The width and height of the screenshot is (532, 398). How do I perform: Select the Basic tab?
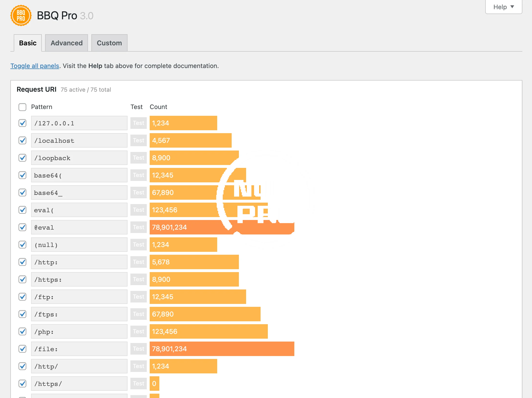(28, 43)
